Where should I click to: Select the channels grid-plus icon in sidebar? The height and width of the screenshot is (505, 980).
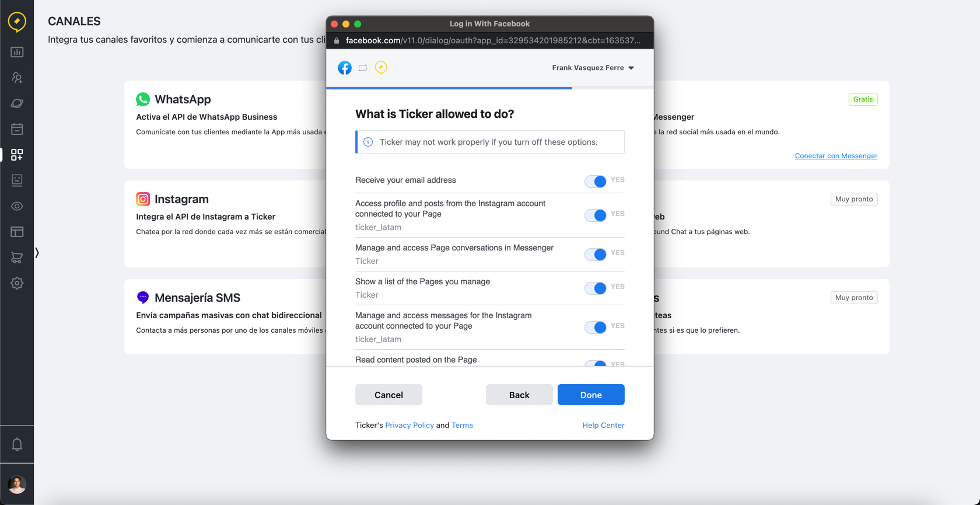(x=17, y=155)
